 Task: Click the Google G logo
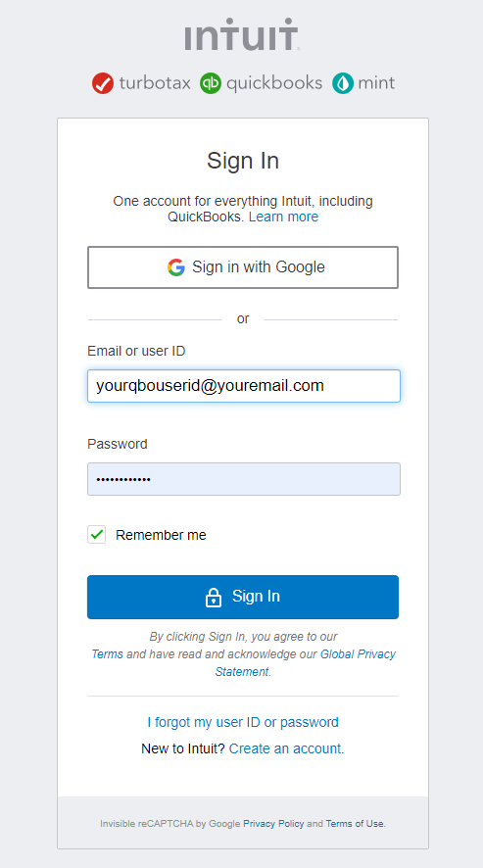pyautogui.click(x=176, y=267)
